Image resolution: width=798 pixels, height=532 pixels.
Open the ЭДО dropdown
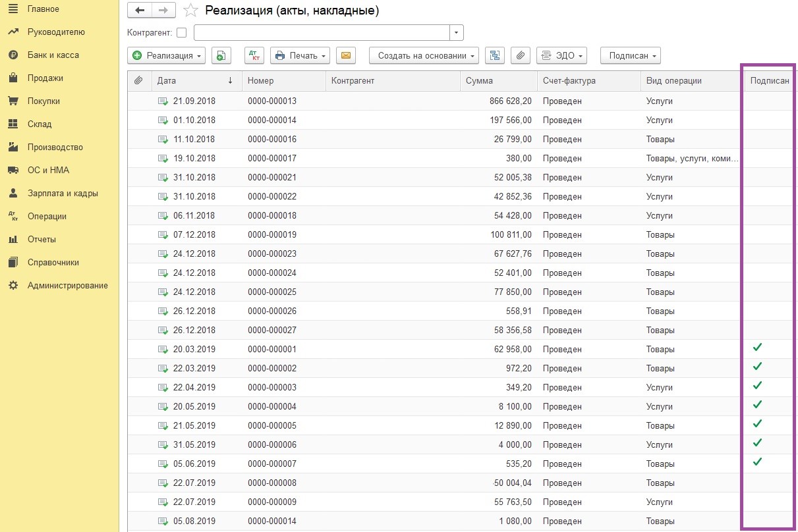[x=561, y=56]
